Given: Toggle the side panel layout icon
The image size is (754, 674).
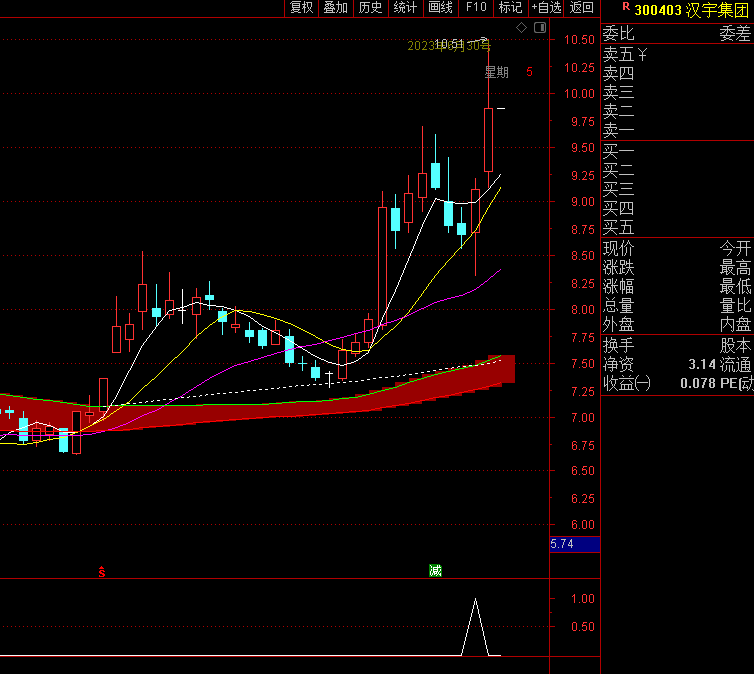Looking at the screenshot, I should click(540, 28).
